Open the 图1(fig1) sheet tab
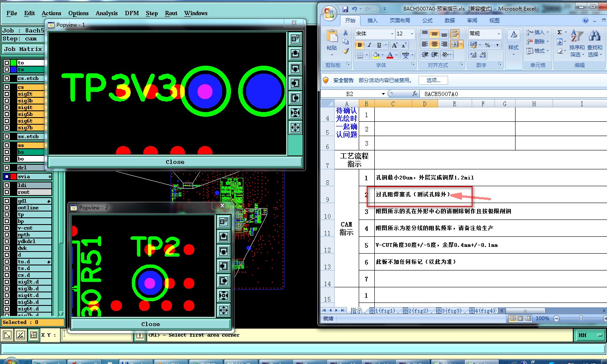 click(382, 310)
